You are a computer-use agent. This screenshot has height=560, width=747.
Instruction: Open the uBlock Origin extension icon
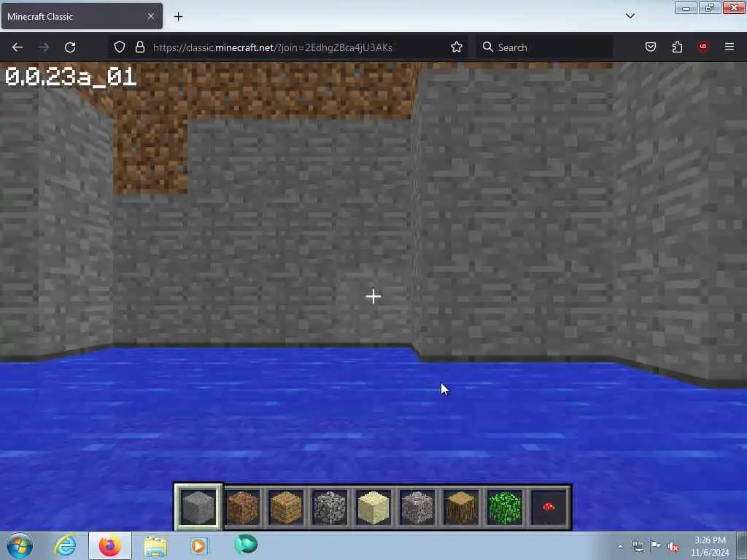703,47
